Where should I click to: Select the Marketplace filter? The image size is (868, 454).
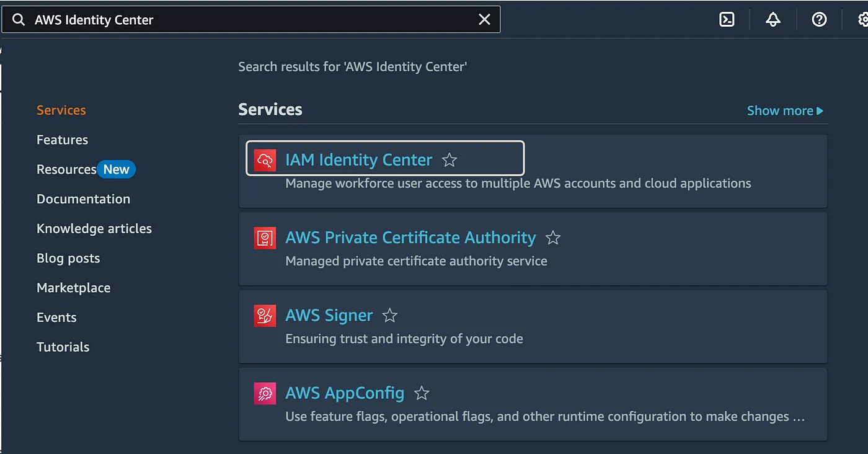point(73,288)
